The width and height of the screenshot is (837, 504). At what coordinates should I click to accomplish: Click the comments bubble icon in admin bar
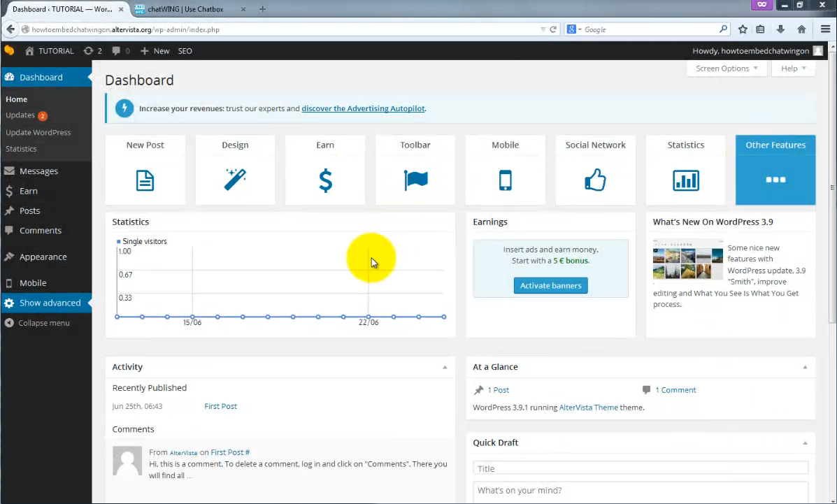click(116, 51)
